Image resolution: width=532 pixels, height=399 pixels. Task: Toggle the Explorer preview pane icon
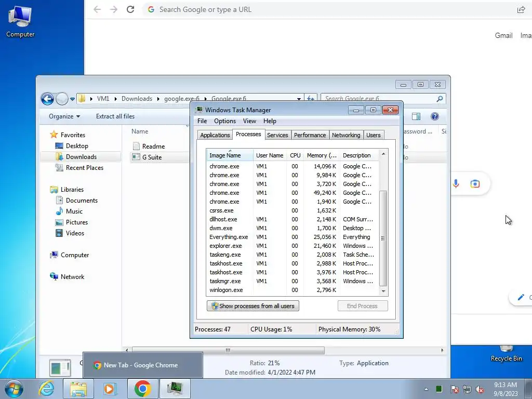coord(416,116)
